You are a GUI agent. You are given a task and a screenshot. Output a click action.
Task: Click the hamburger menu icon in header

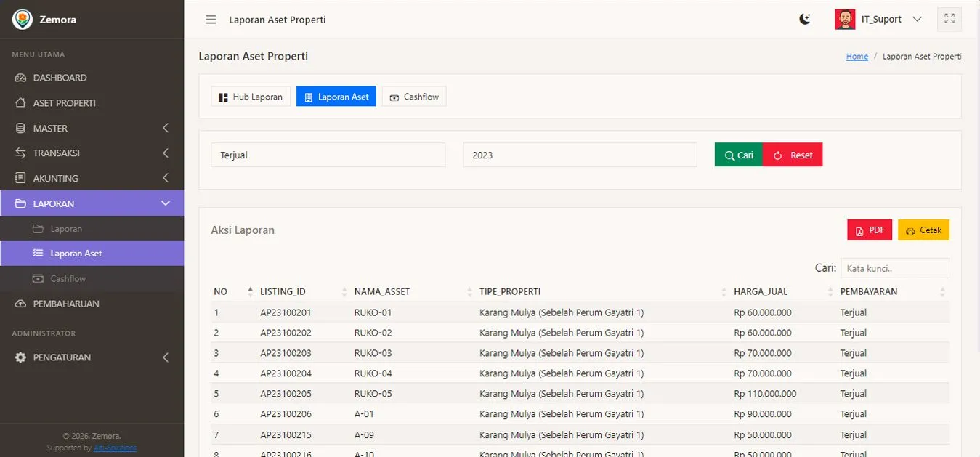coord(211,20)
